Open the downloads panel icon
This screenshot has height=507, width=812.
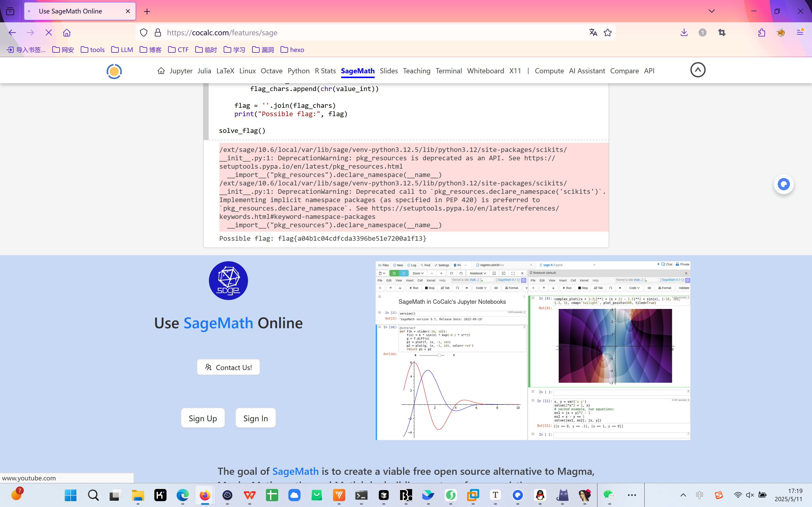[x=684, y=32]
